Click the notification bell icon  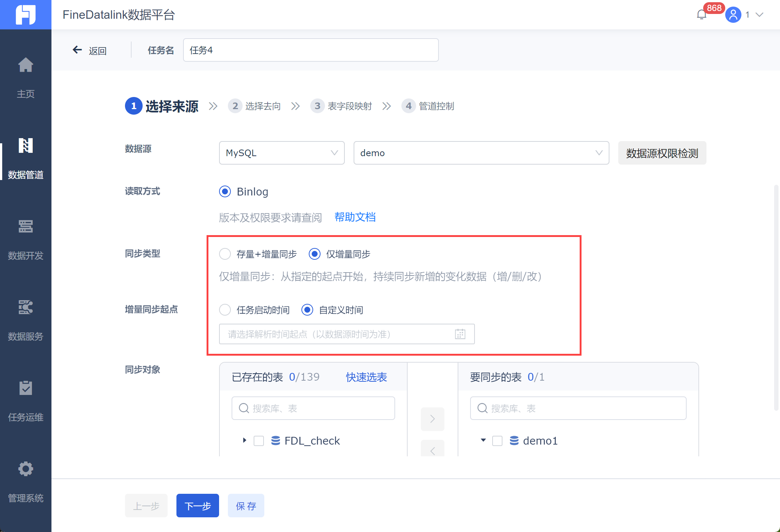click(x=701, y=15)
